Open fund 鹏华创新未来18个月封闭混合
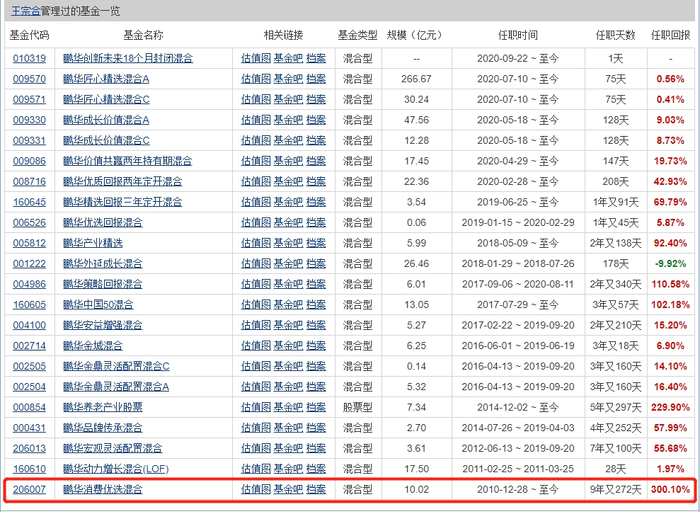Image resolution: width=700 pixels, height=512 pixels. point(128,58)
